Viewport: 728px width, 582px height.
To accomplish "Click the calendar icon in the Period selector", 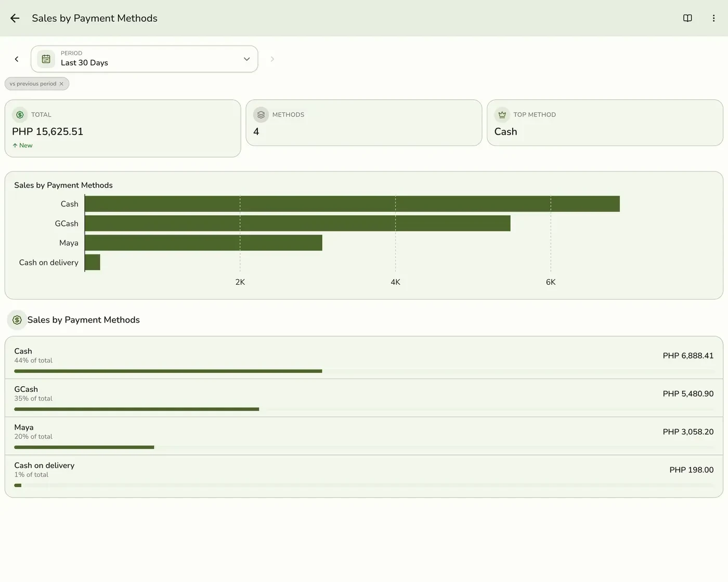I will pyautogui.click(x=46, y=59).
